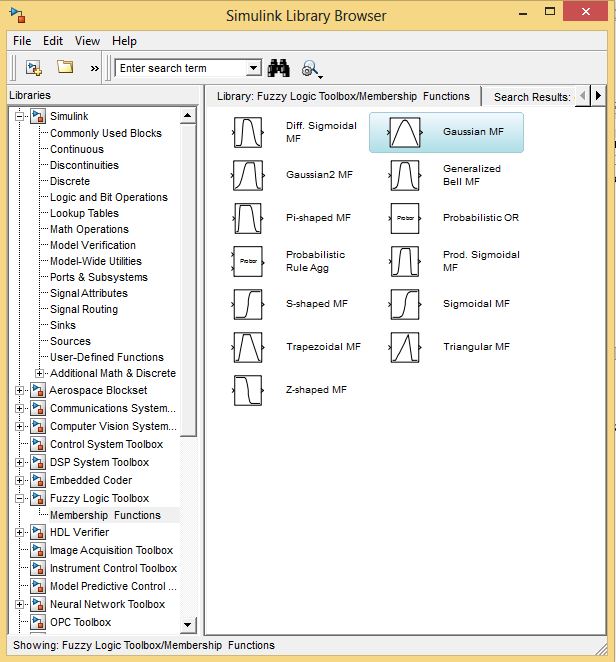The image size is (616, 662).
Task: Switch to the Library: Fuzzy Logic Toolbox tab
Action: (343, 96)
